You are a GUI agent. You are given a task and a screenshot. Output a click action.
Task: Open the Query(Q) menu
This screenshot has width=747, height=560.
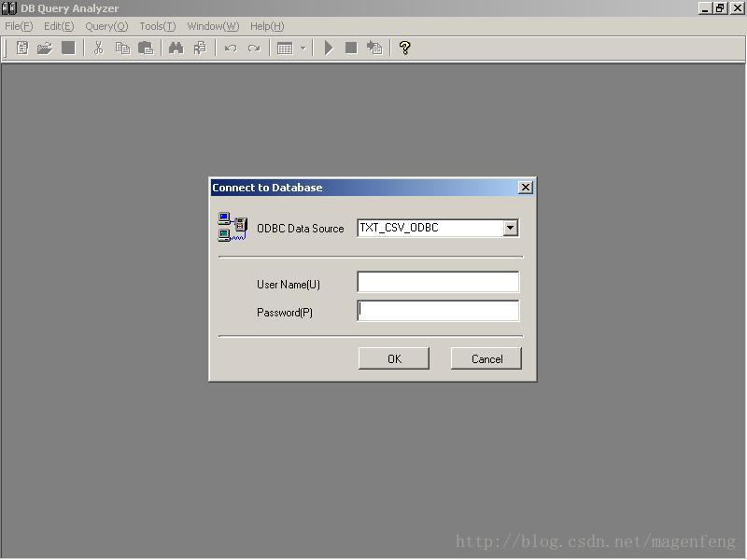click(106, 27)
